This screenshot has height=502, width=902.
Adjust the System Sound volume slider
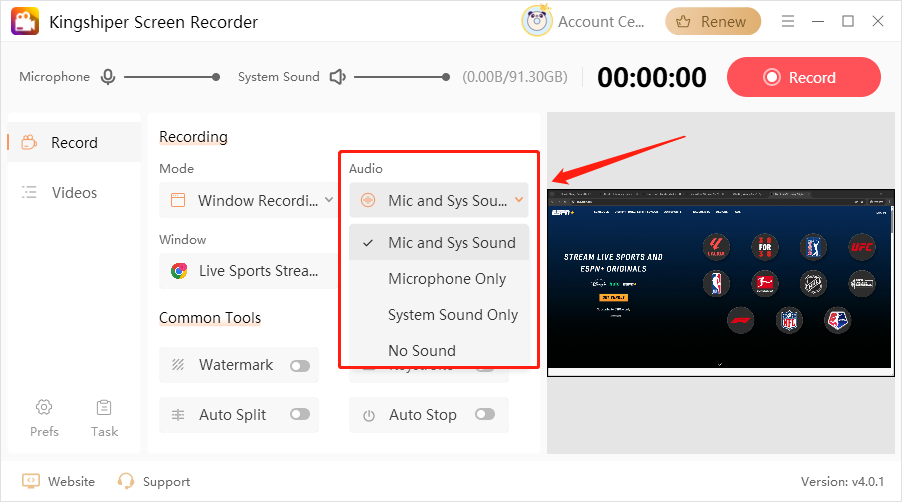(402, 76)
